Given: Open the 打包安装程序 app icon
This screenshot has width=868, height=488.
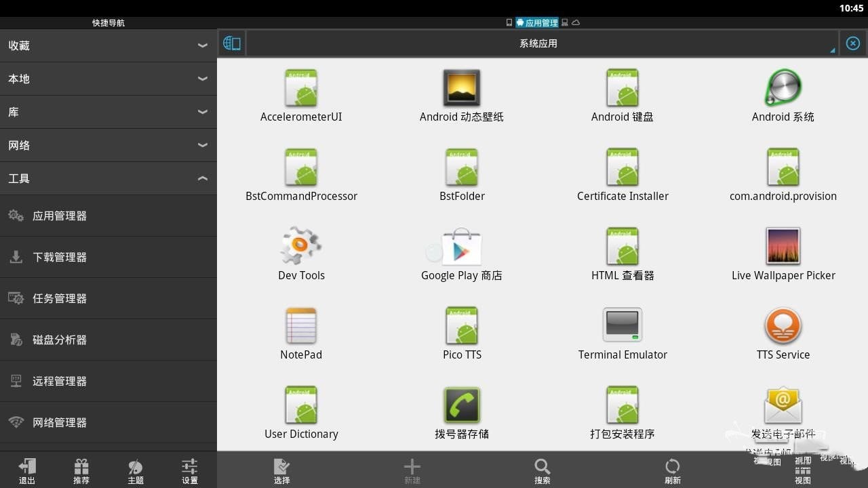Looking at the screenshot, I should (x=623, y=405).
